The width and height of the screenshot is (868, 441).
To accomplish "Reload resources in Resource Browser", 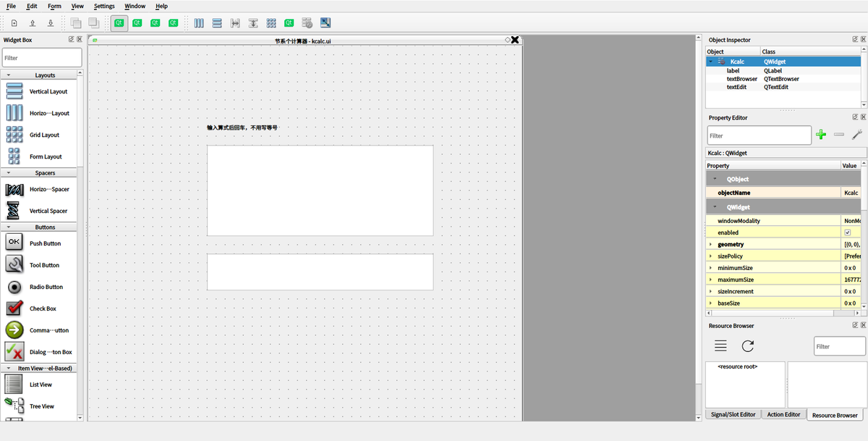I will point(748,346).
